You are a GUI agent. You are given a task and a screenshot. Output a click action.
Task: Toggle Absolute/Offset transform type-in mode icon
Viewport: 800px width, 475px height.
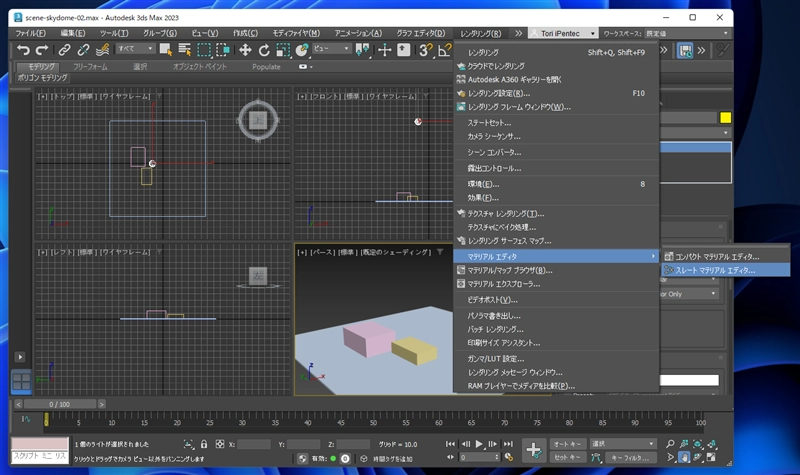pyautogui.click(x=220, y=444)
